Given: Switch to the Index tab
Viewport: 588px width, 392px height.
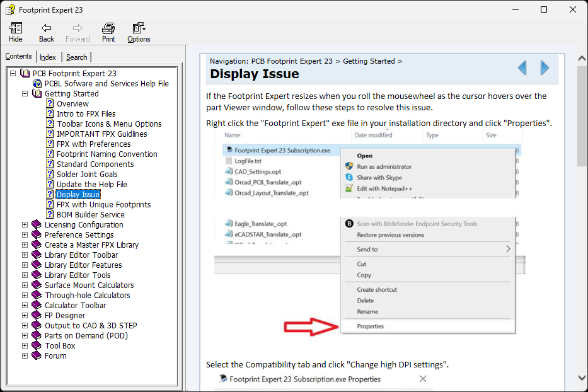Looking at the screenshot, I should coord(48,57).
